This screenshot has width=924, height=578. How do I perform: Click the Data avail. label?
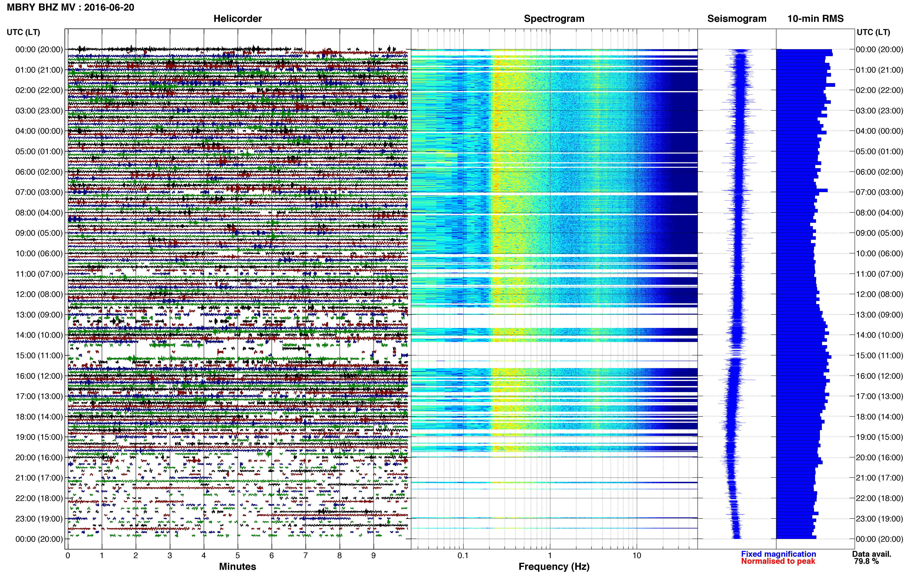872,554
